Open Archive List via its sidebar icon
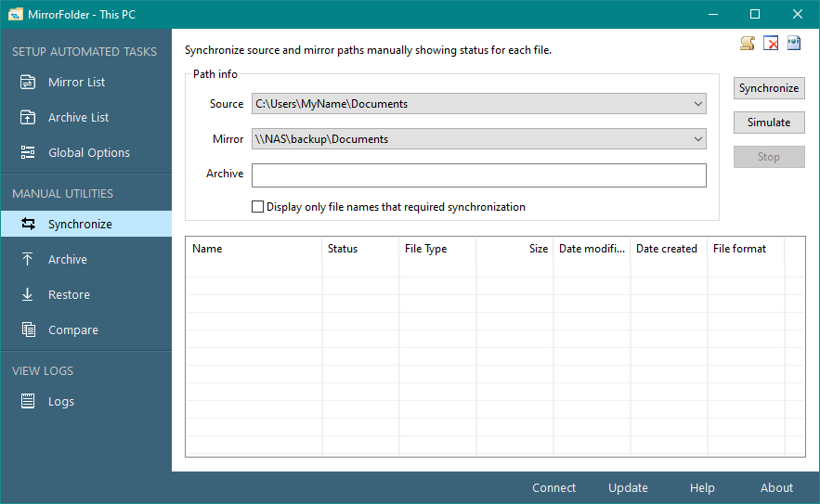 click(28, 117)
